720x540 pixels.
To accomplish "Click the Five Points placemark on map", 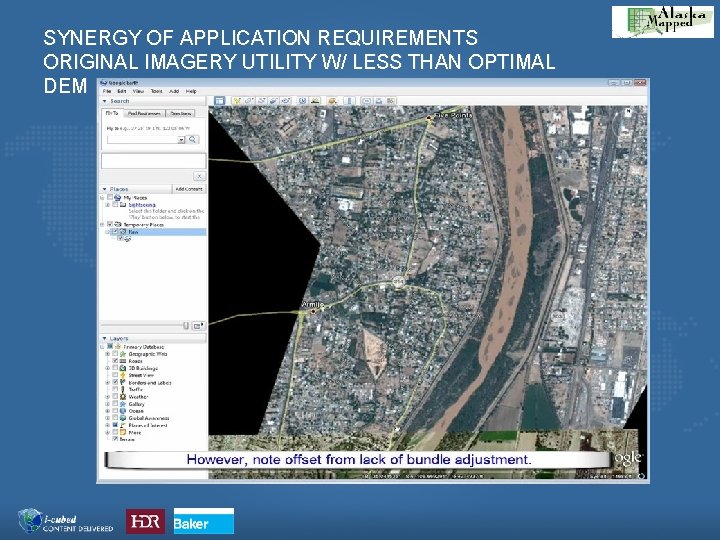I will 429,118.
